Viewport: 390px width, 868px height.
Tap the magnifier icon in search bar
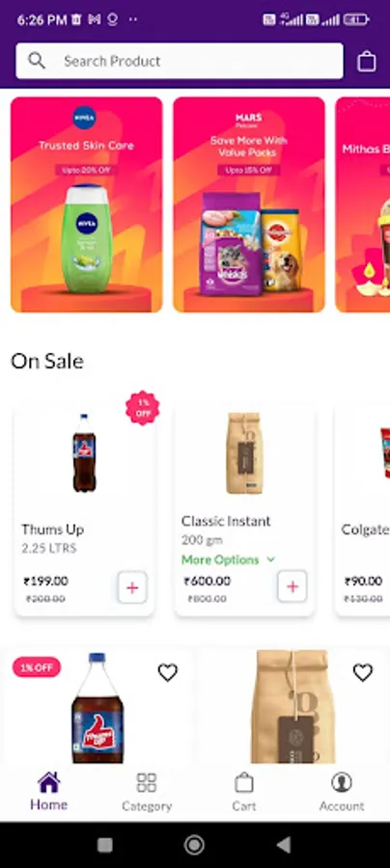tap(37, 61)
